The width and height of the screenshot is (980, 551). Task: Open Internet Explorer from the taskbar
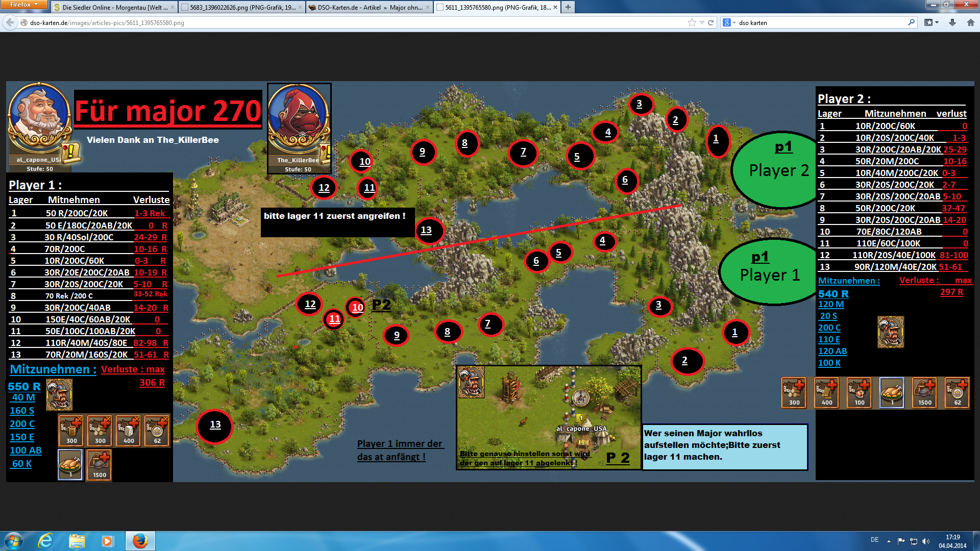[46, 541]
